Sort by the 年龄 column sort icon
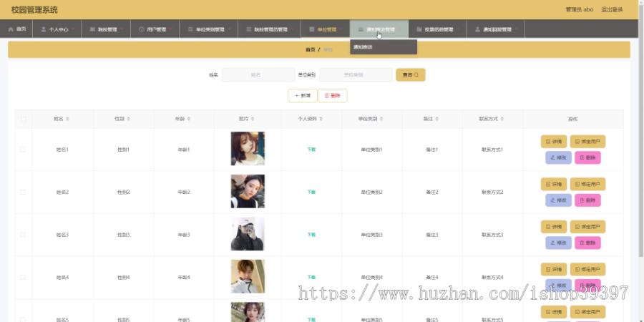This screenshot has width=644, height=322. (188, 119)
